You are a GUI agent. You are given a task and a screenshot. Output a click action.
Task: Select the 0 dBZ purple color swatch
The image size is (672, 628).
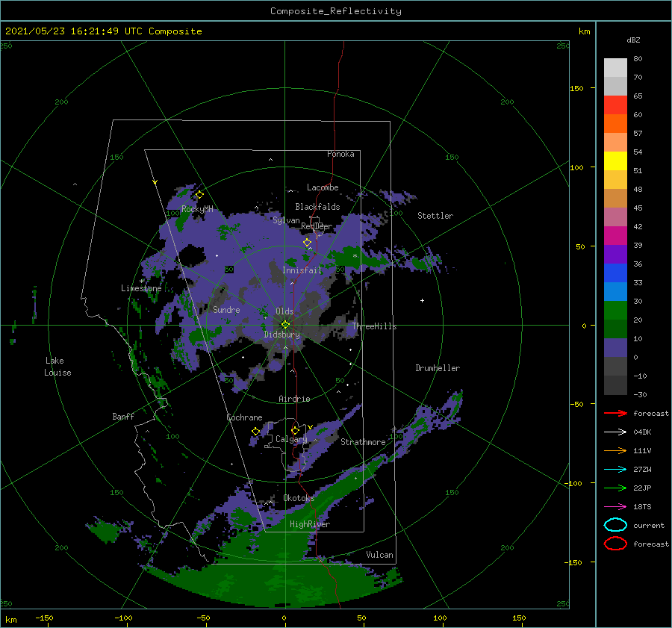[615, 347]
